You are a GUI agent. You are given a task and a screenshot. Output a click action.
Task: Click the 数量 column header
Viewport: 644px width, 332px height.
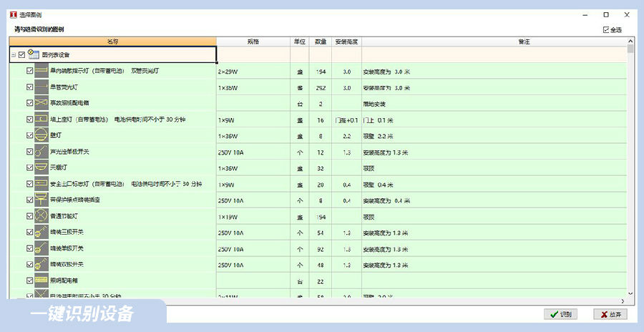[x=321, y=41]
